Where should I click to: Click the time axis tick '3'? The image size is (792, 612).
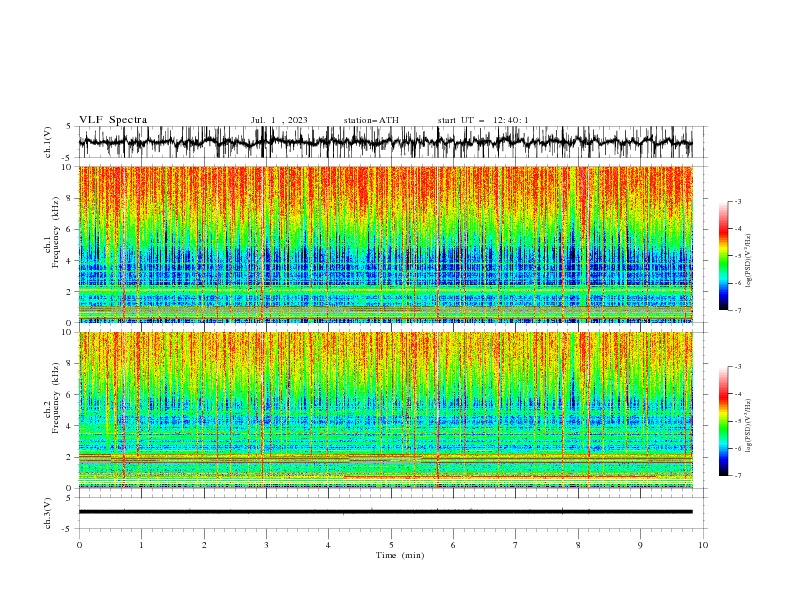coord(267,545)
